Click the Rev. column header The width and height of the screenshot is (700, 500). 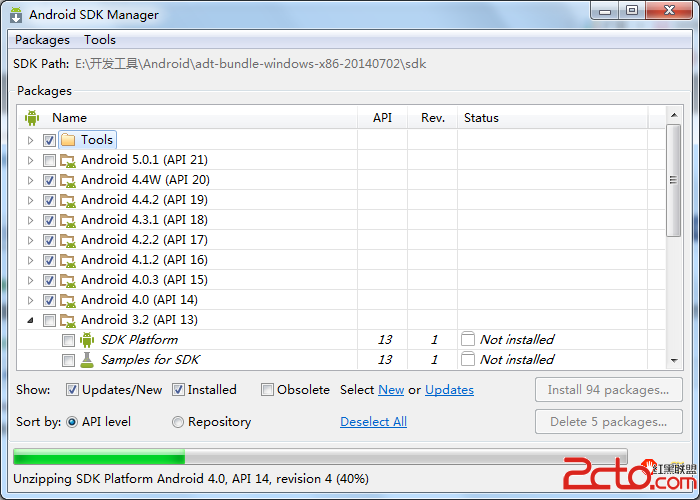click(x=433, y=118)
